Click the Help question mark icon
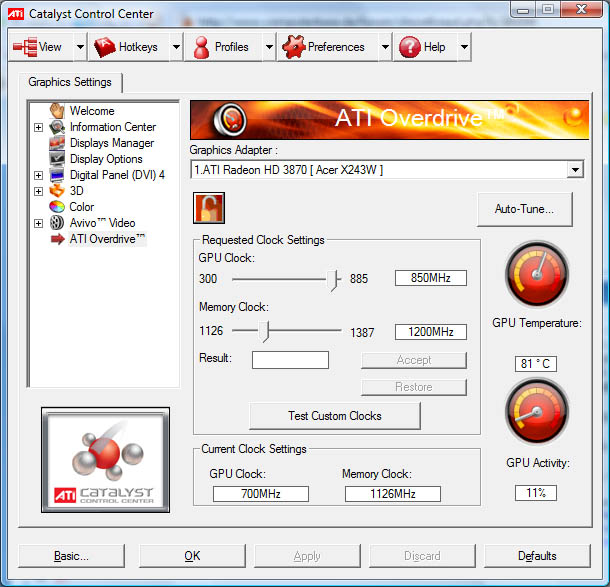The height and width of the screenshot is (587, 610). 410,47
